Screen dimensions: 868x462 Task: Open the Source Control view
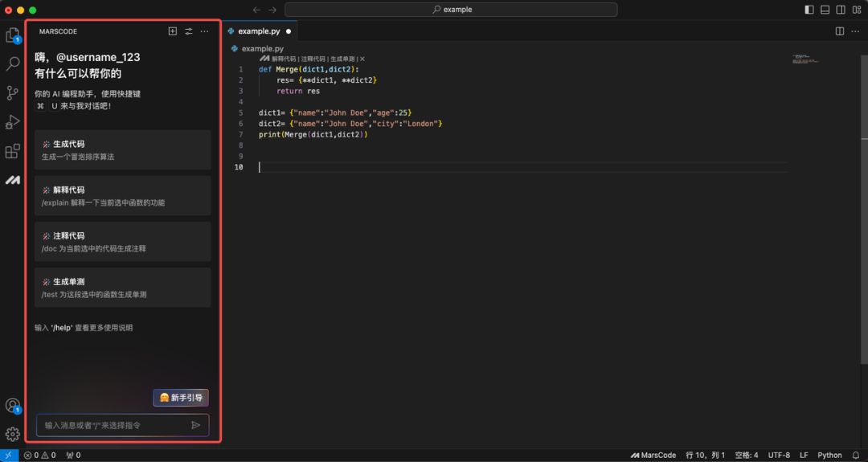[x=13, y=93]
